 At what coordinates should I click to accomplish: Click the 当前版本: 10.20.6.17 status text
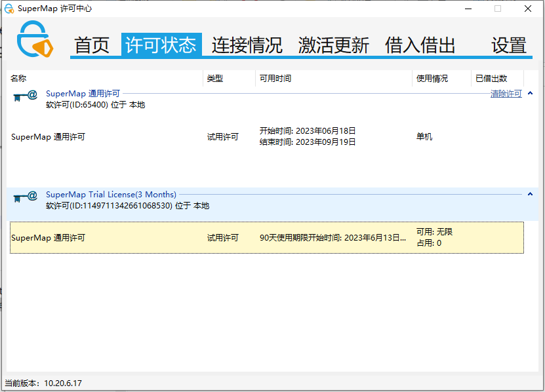(43, 383)
